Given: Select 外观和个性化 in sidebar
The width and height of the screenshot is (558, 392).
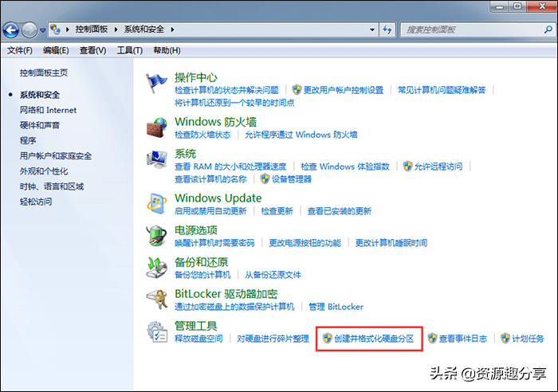Looking at the screenshot, I should pos(44,171).
